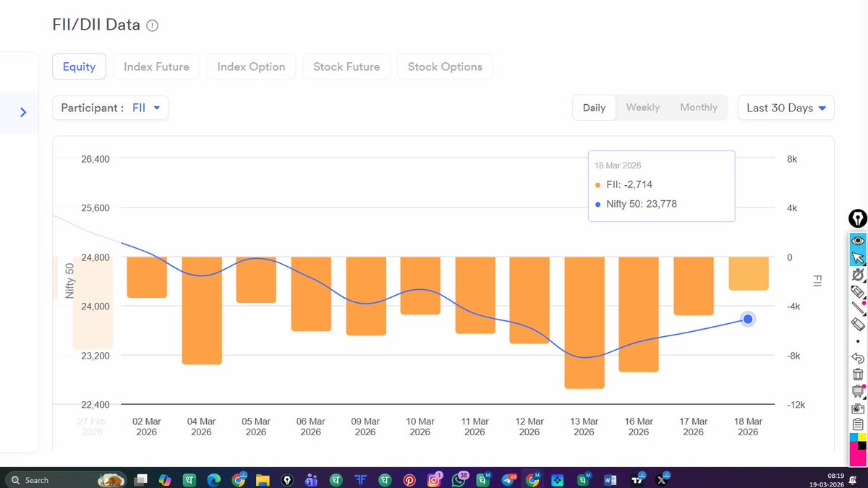Open Copilot from the taskbar

(x=165, y=479)
